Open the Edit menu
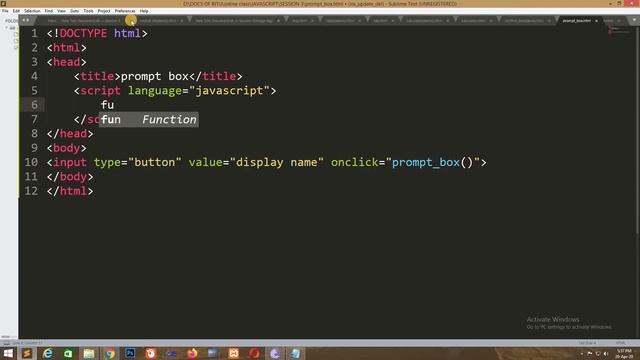Viewport: 640px width, 360px height. point(16,11)
